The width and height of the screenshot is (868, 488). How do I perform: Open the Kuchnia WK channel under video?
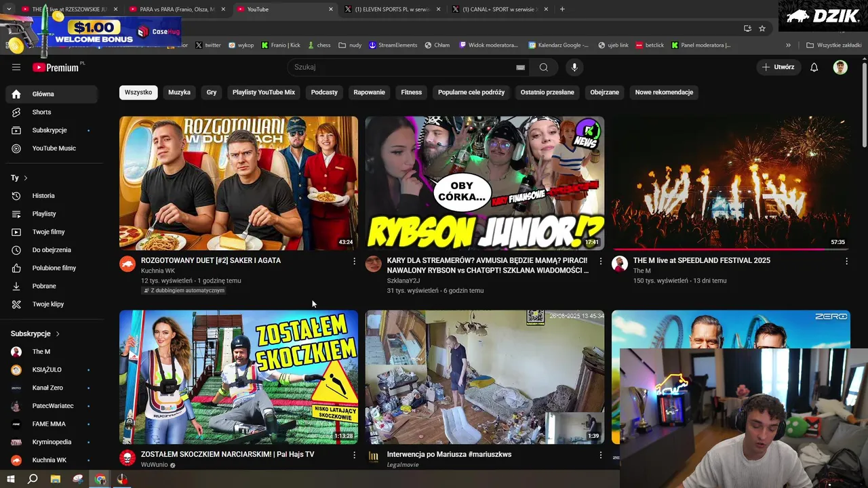pos(158,271)
